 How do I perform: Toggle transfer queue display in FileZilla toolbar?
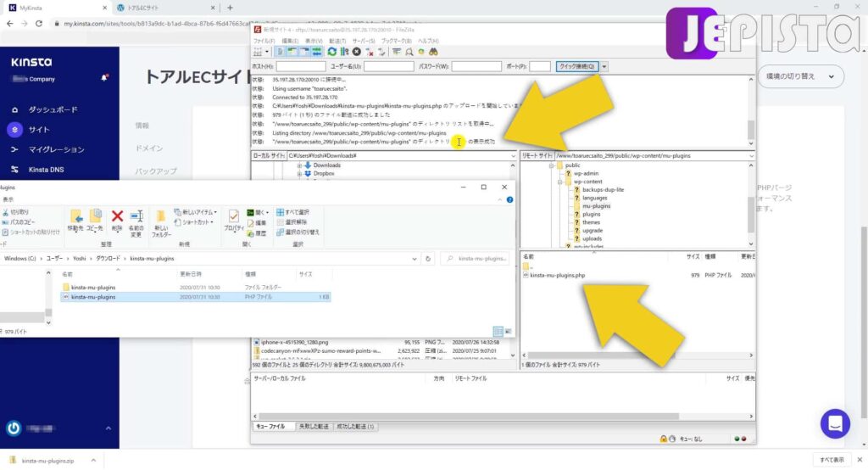click(317, 52)
